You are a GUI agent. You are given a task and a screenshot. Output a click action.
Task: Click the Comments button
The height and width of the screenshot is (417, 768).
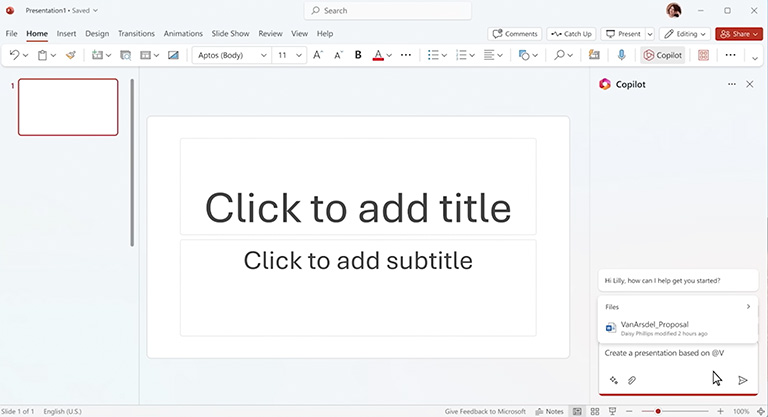[x=515, y=34]
